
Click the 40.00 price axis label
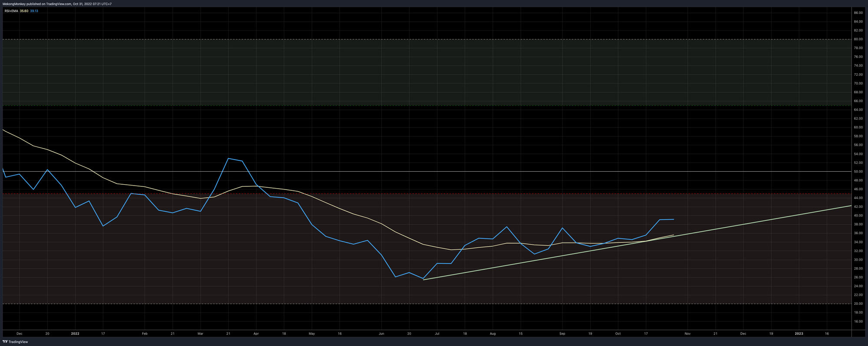[x=858, y=215]
